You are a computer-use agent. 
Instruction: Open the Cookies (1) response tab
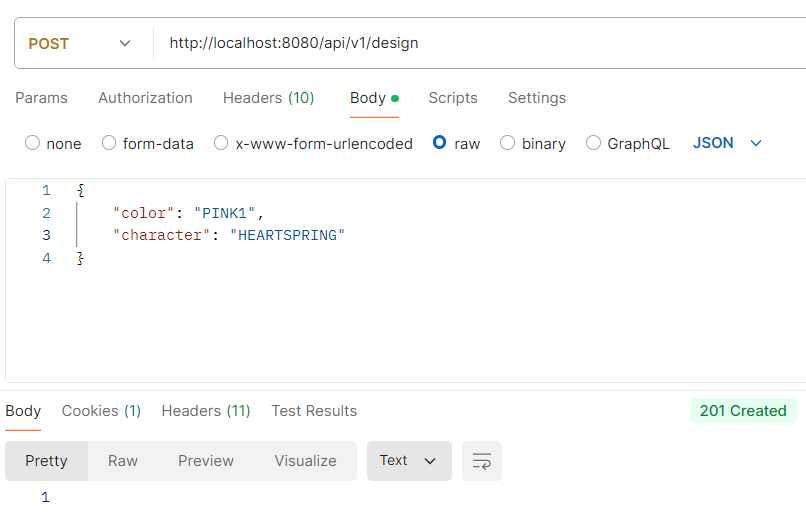pos(101,411)
